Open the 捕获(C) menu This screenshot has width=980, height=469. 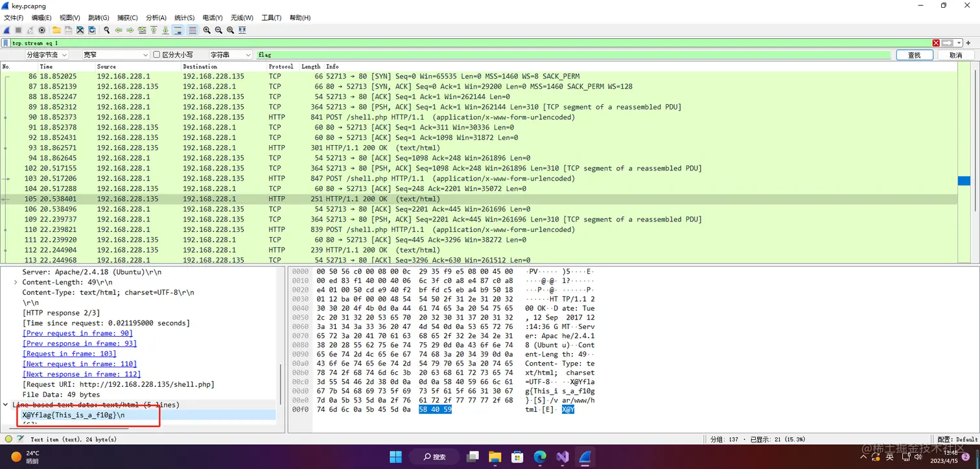tap(127, 17)
